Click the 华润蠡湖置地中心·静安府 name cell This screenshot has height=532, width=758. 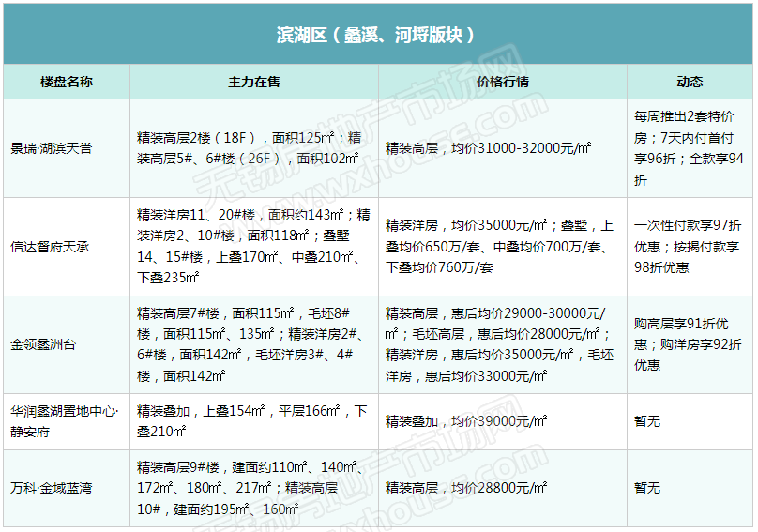point(67,421)
